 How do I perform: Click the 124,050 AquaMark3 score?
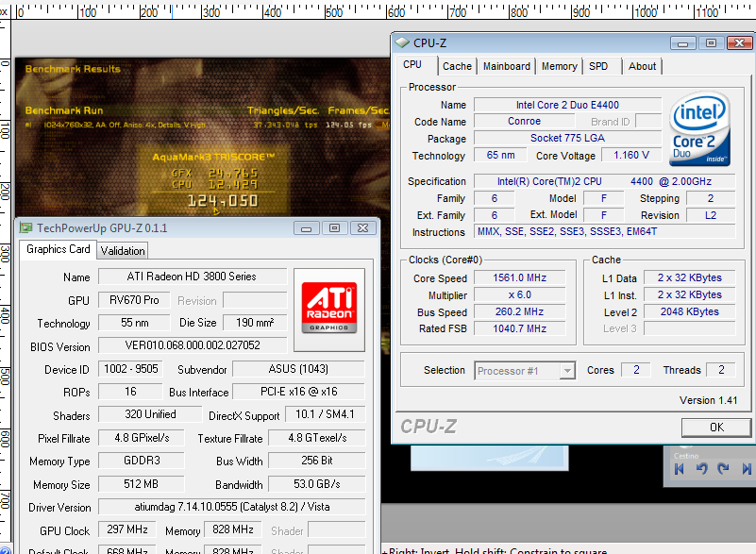tap(223, 201)
